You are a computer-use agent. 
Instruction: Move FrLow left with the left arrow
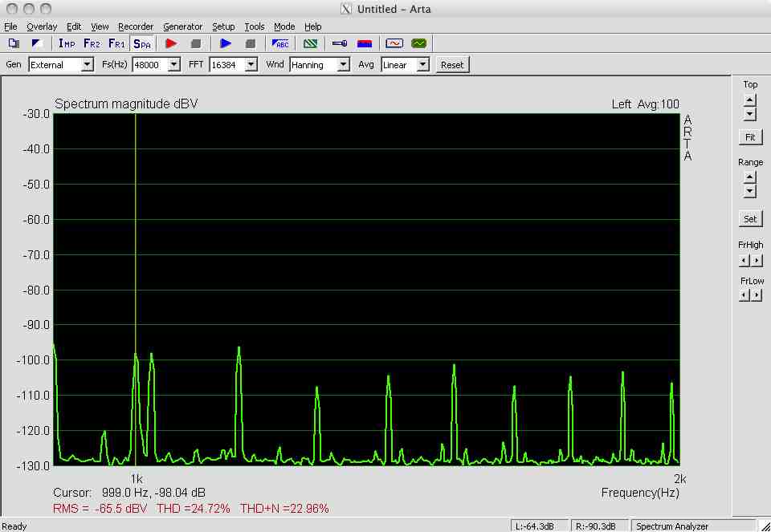point(744,295)
